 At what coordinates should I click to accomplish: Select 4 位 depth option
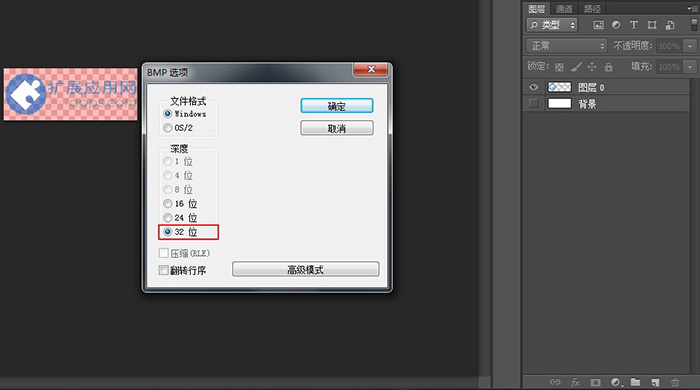point(167,175)
